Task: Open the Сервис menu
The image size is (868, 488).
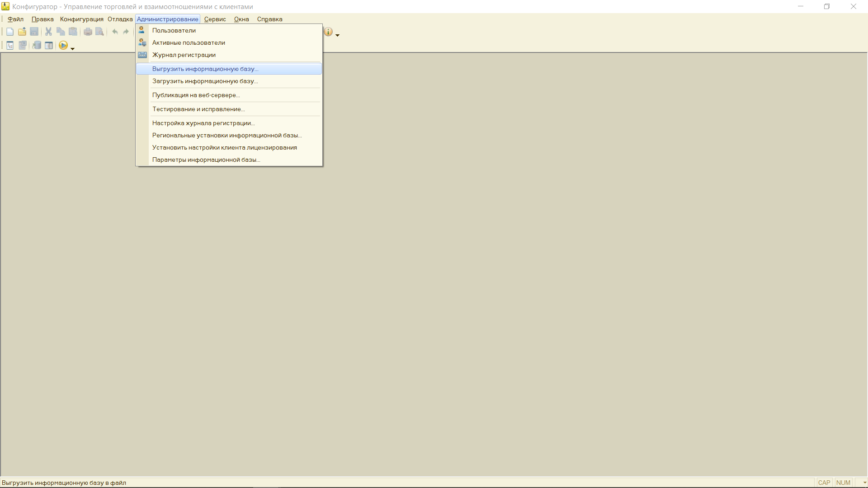Action: pyautogui.click(x=215, y=19)
